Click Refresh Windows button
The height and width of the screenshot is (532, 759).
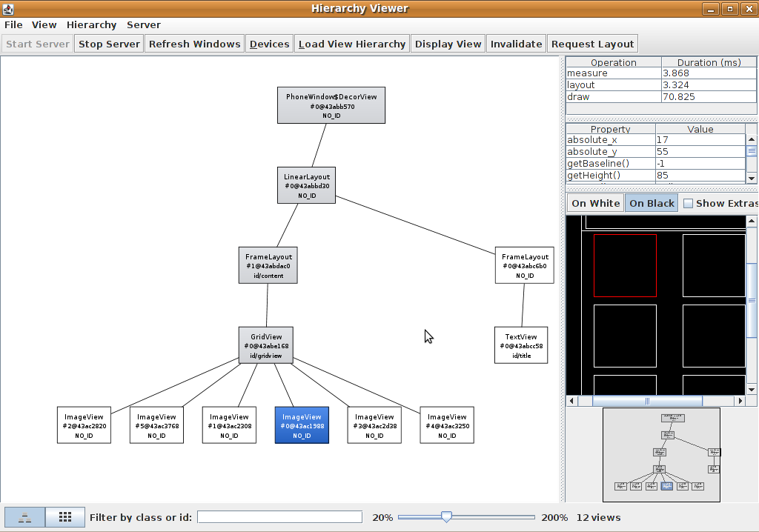195,44
